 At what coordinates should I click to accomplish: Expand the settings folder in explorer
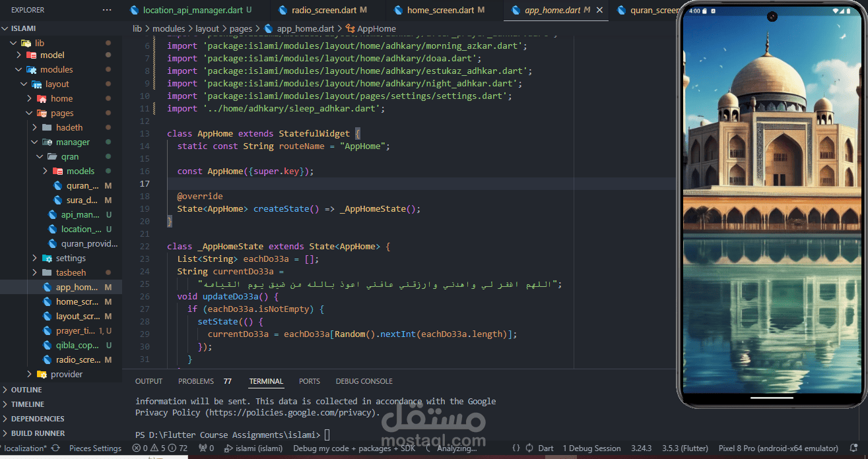pos(34,258)
